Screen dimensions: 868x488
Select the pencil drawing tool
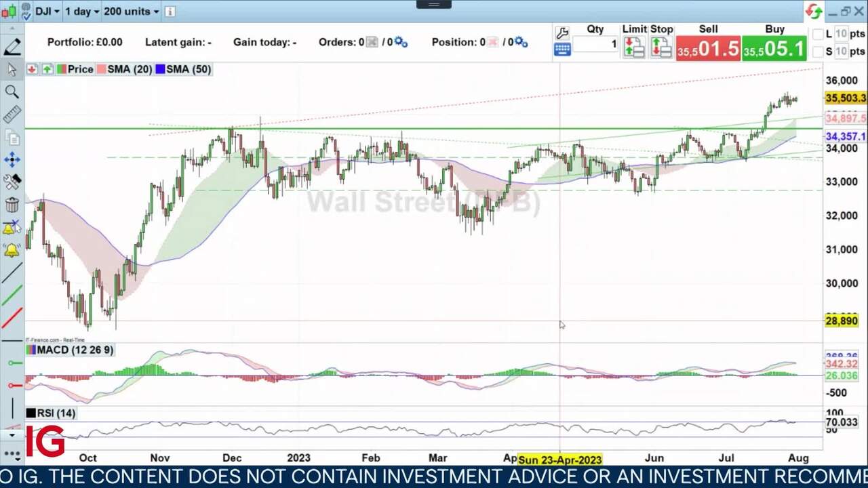(x=12, y=47)
